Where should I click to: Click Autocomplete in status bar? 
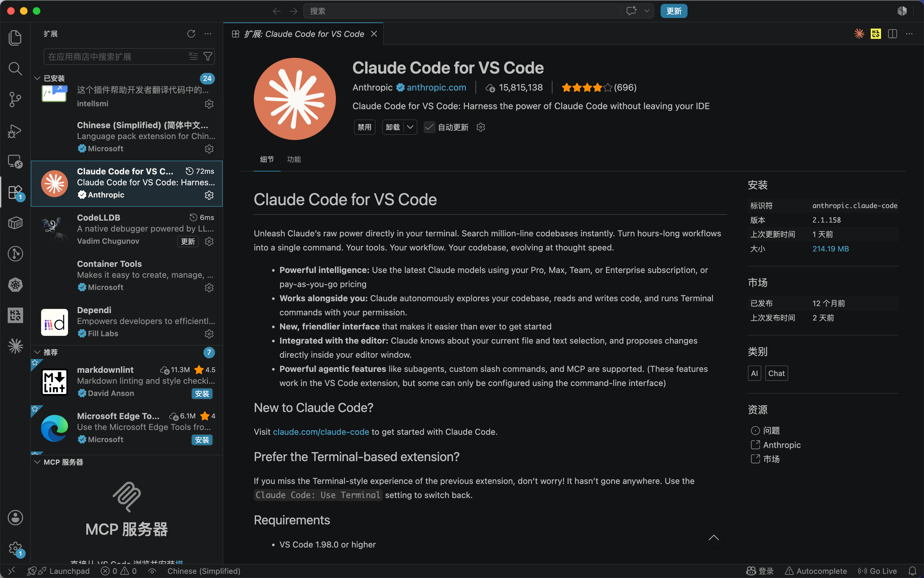[816, 571]
